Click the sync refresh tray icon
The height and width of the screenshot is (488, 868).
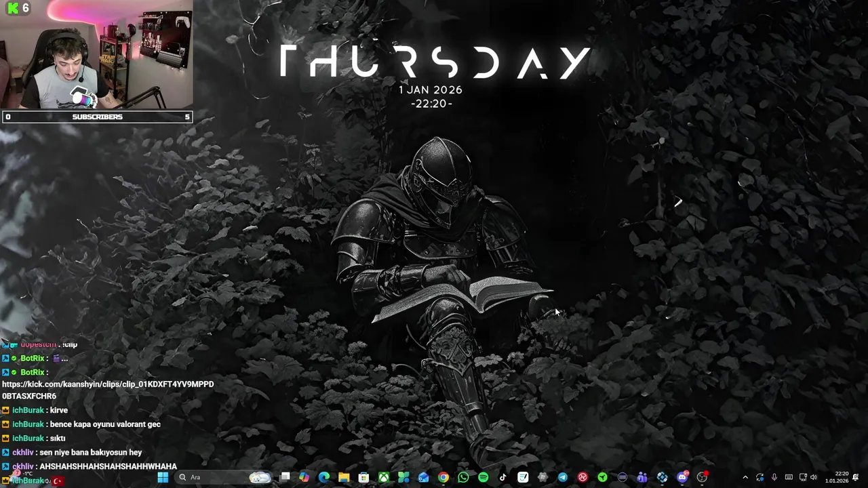[760, 477]
